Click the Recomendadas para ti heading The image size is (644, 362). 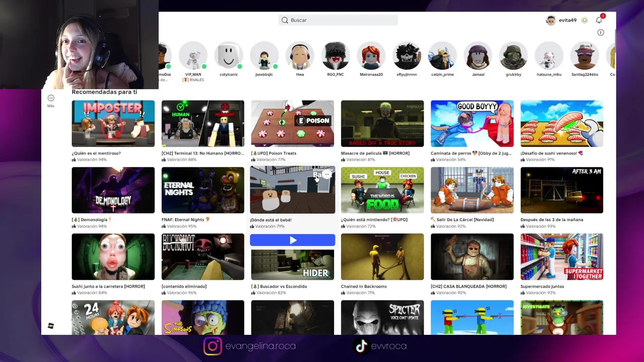(x=104, y=92)
